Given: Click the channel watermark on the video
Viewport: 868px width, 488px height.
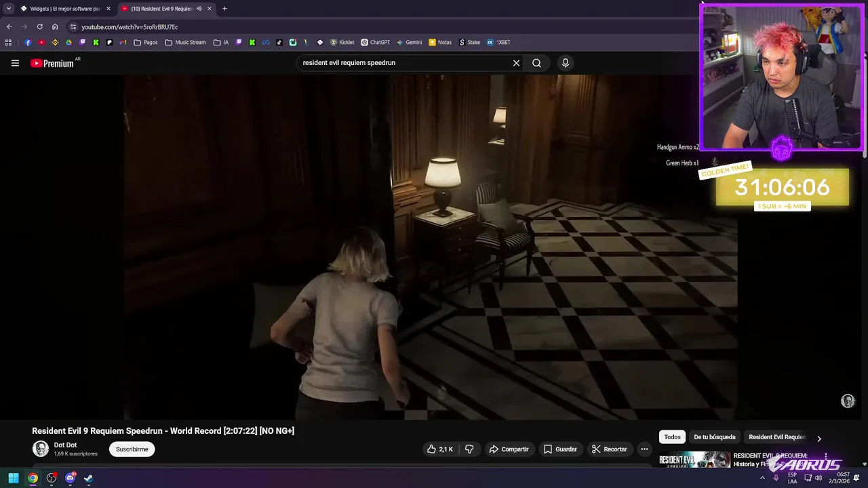Looking at the screenshot, I should [x=848, y=401].
